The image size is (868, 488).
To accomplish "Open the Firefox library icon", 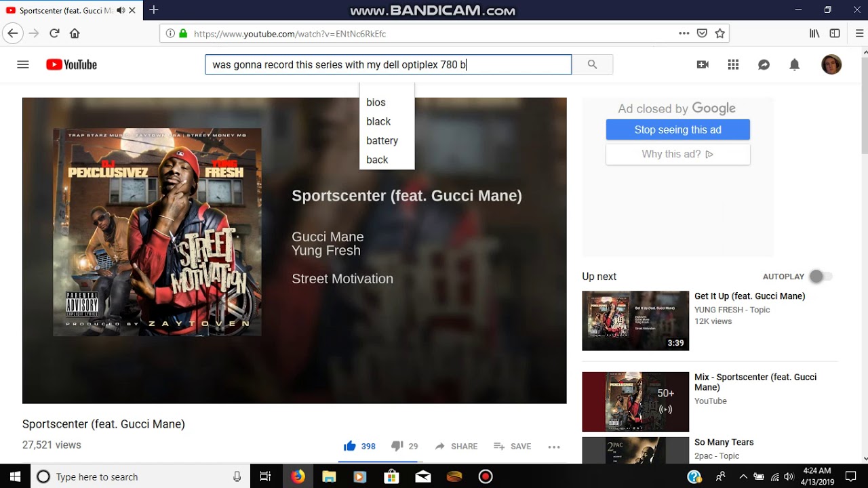I will (x=814, y=33).
